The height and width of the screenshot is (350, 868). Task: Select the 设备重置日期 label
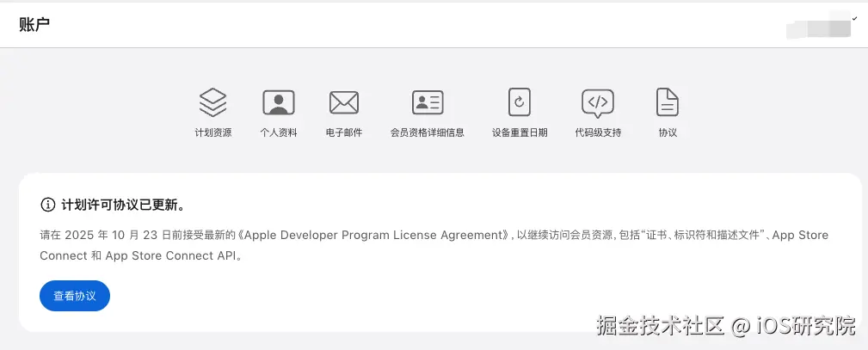[x=520, y=133]
